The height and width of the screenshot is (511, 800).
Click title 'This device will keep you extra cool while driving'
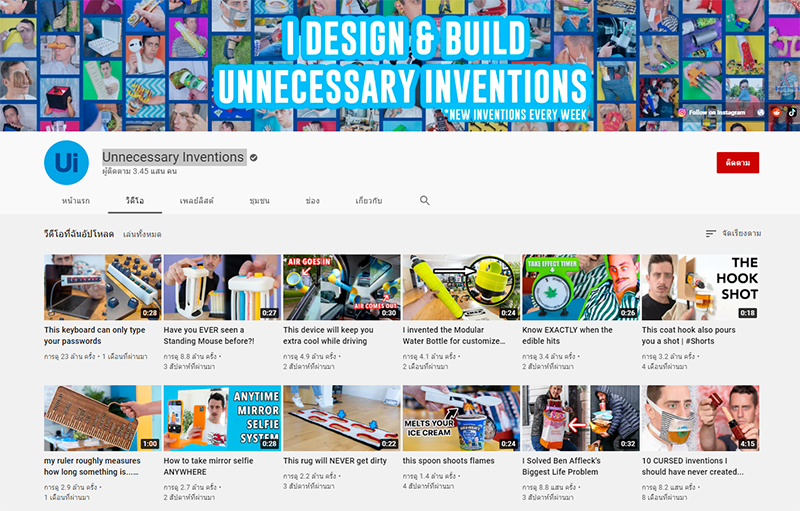pos(328,336)
